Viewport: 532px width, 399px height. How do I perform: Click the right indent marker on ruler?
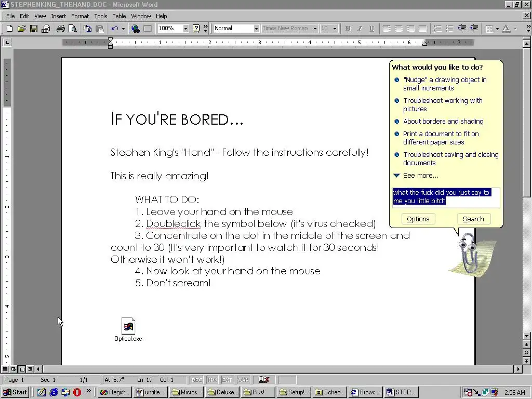424,43
